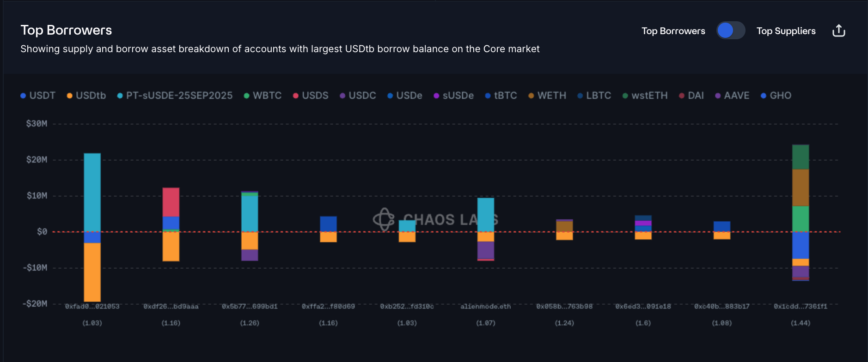Select the Top Suppliers label
Image resolution: width=868 pixels, height=362 pixels.
pyautogui.click(x=786, y=31)
